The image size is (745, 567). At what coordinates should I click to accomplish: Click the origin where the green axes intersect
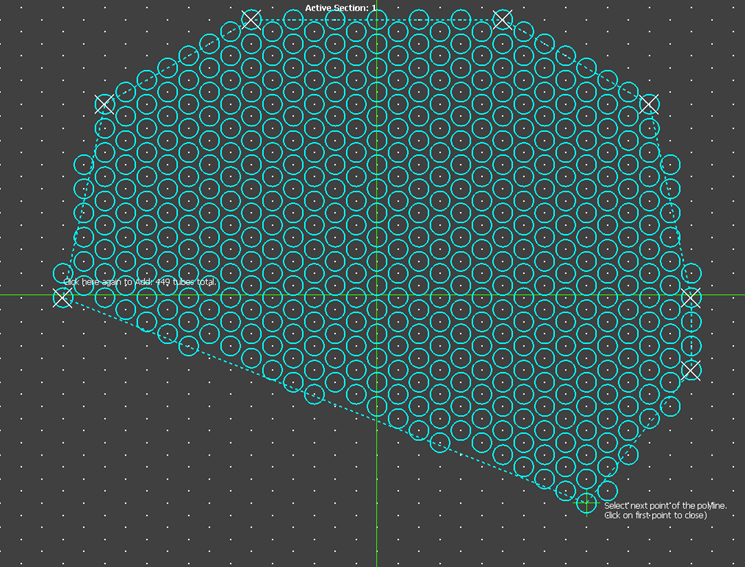coord(376,295)
